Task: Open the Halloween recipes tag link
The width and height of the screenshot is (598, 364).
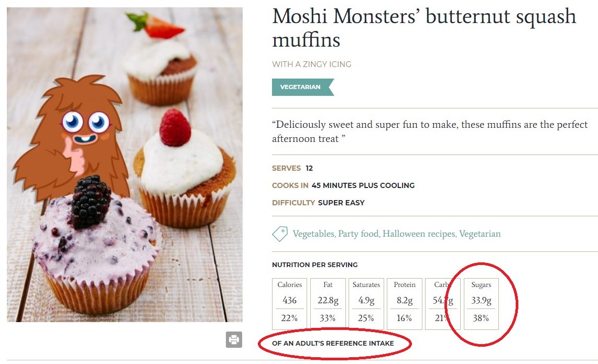Action: click(x=419, y=234)
